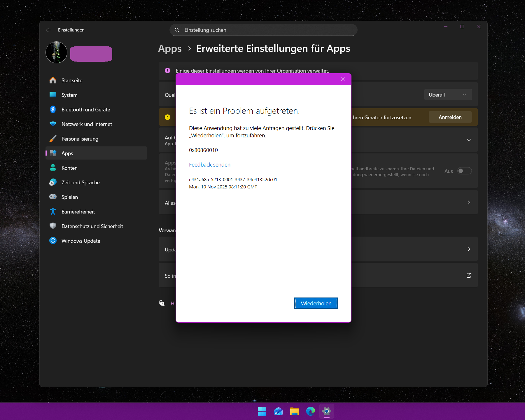The height and width of the screenshot is (420, 525).
Task: Select the Bluetooth und Geräte sidebar icon
Action: coord(53,109)
